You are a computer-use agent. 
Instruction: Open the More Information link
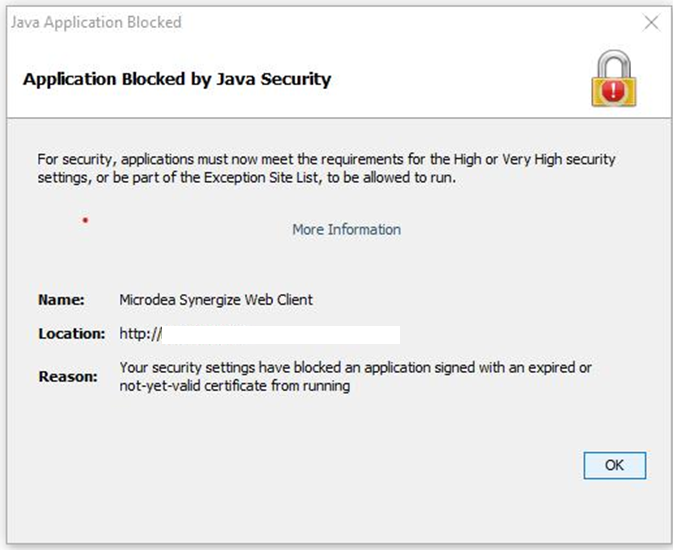click(x=346, y=230)
